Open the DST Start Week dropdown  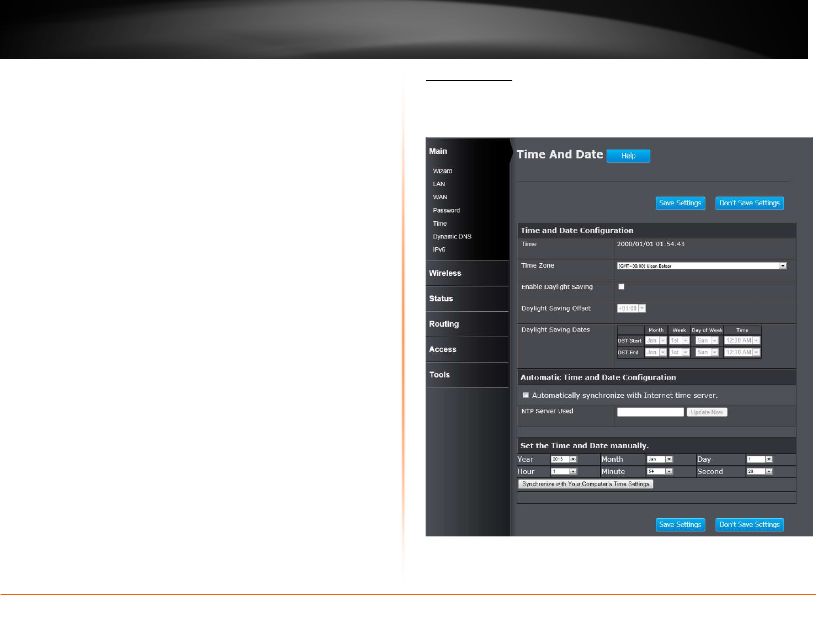coord(680,341)
